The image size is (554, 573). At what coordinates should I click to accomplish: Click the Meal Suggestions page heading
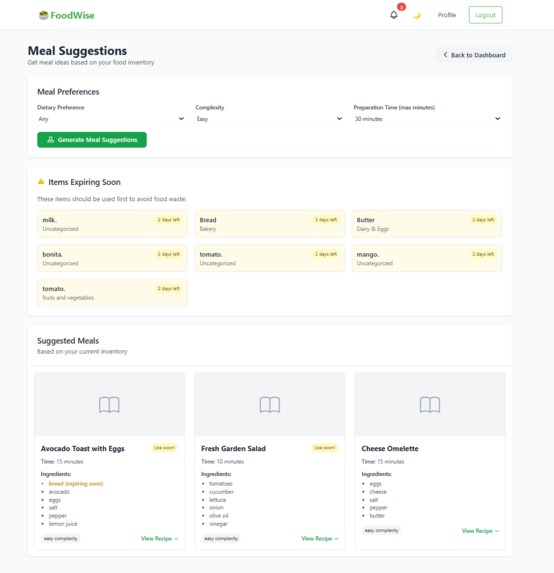pos(77,50)
